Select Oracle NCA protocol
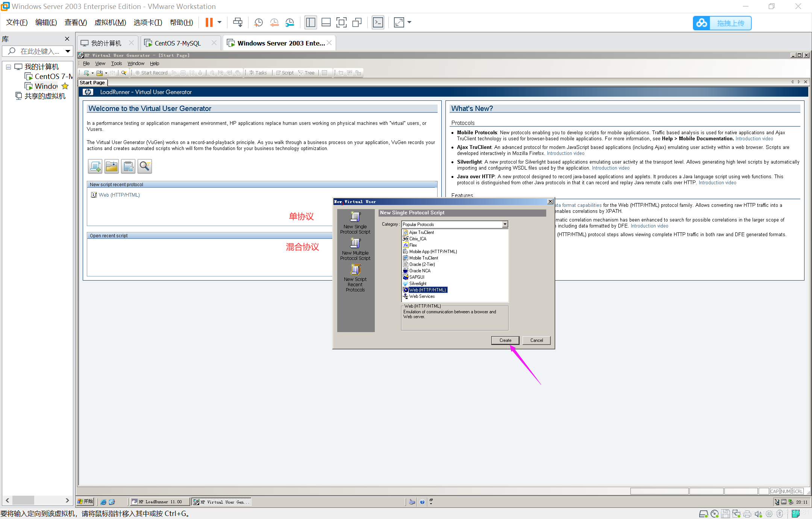Viewport: 812px width, 519px height. 420,271
